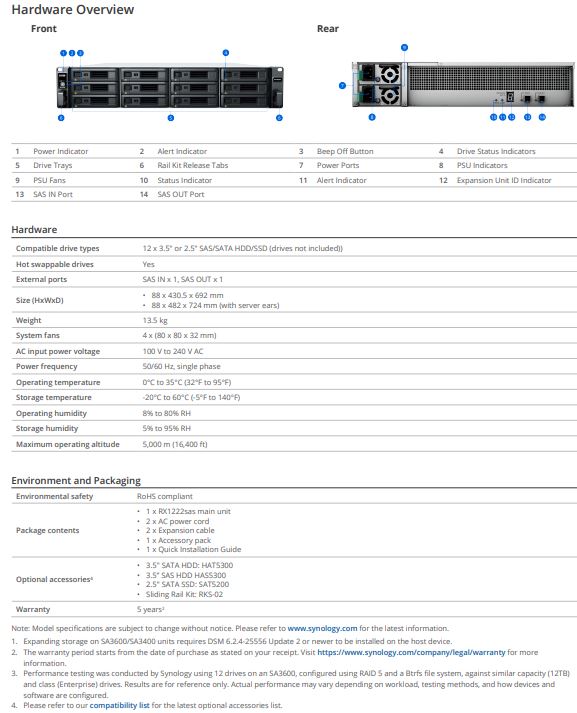The width and height of the screenshot is (577, 713).
Task: Click the Rear diagram label
Action: tap(328, 29)
